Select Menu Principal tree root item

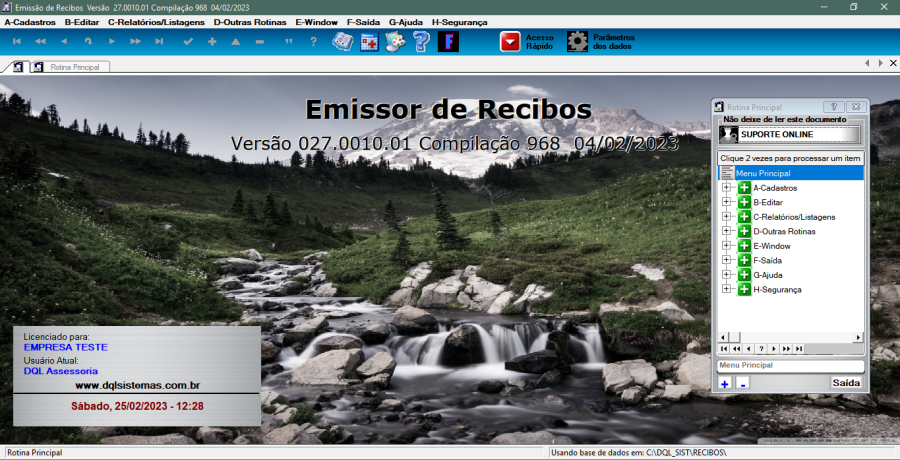(x=763, y=173)
